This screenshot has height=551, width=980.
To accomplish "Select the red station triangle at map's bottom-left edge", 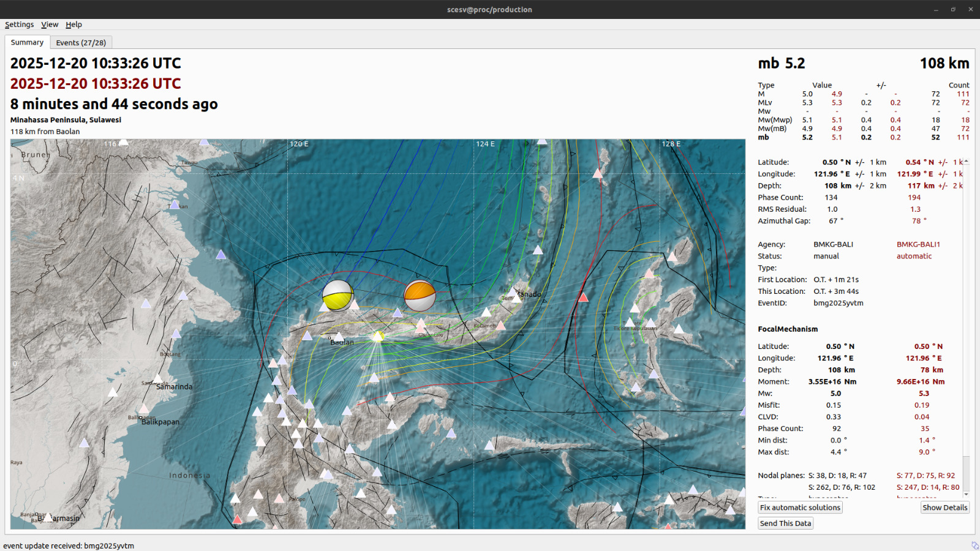I will pos(237,520).
